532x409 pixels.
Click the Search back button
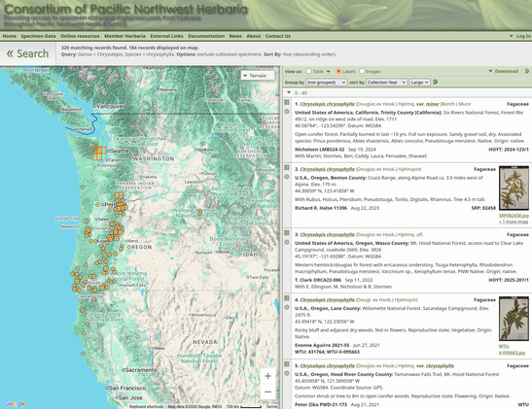pos(28,53)
